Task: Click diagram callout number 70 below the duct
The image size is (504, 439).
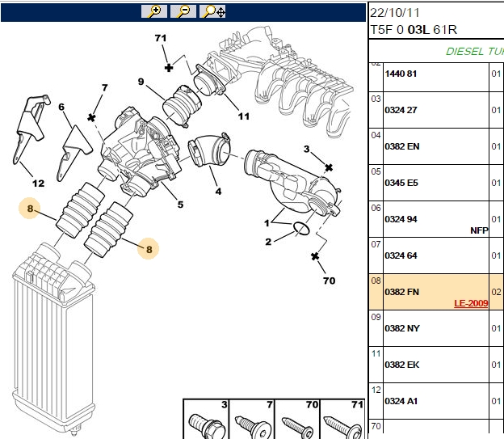Action: pyautogui.click(x=330, y=281)
